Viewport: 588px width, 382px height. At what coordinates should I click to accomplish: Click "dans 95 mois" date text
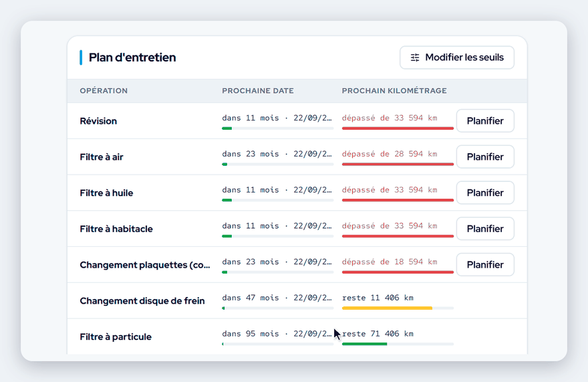[251, 334]
